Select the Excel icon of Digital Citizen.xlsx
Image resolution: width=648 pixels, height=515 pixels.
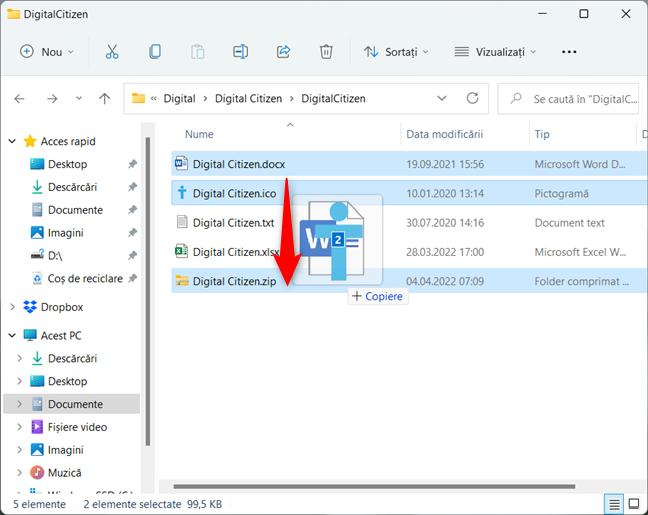tap(181, 251)
